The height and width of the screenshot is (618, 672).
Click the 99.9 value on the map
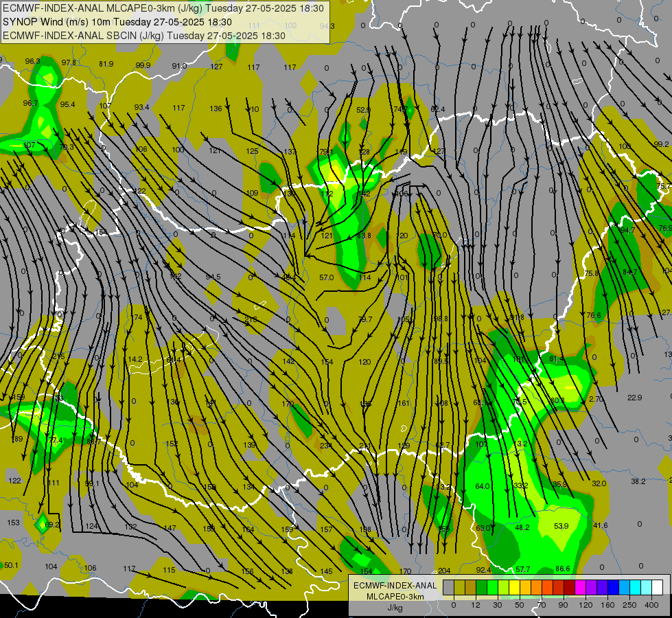pos(143,65)
